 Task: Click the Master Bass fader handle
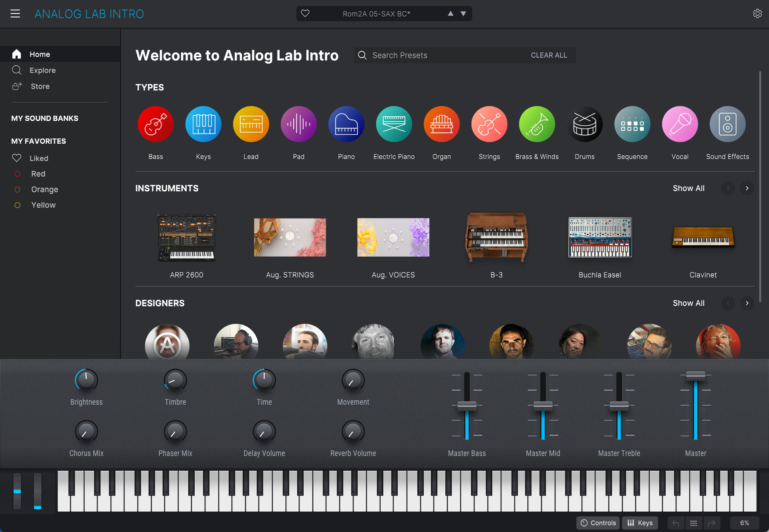click(467, 406)
